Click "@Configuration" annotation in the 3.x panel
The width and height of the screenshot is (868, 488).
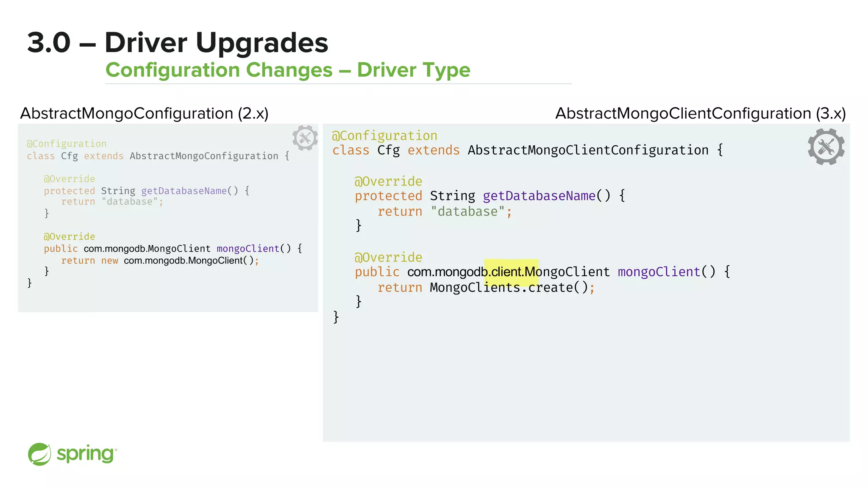tap(384, 136)
